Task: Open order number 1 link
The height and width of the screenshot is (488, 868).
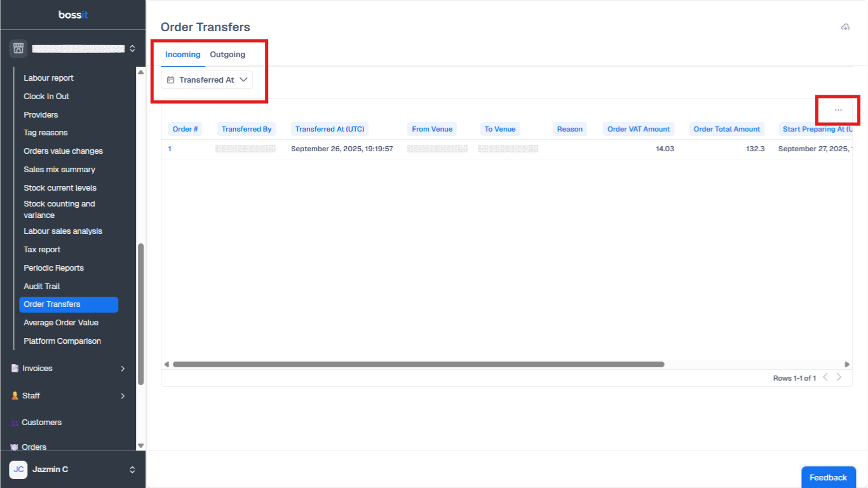Action: point(170,149)
